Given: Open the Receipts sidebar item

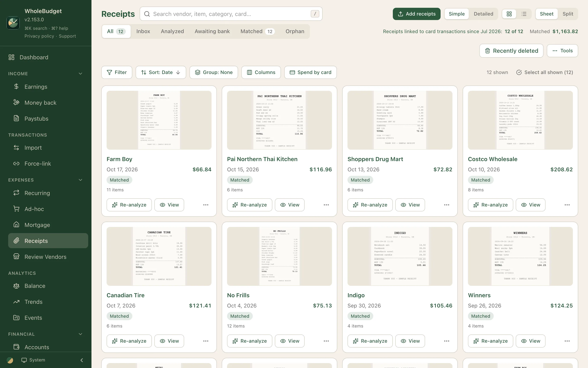Looking at the screenshot, I should coord(48,241).
